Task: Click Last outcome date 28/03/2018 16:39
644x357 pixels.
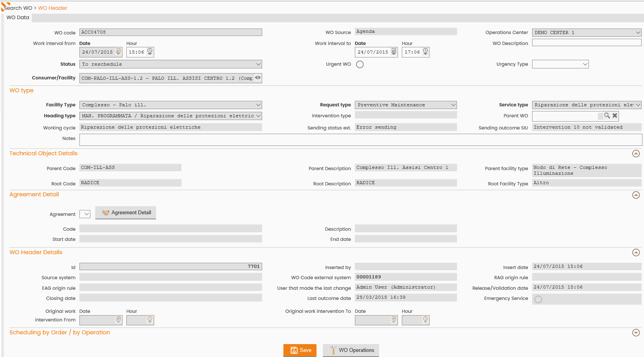Action: 406,297
